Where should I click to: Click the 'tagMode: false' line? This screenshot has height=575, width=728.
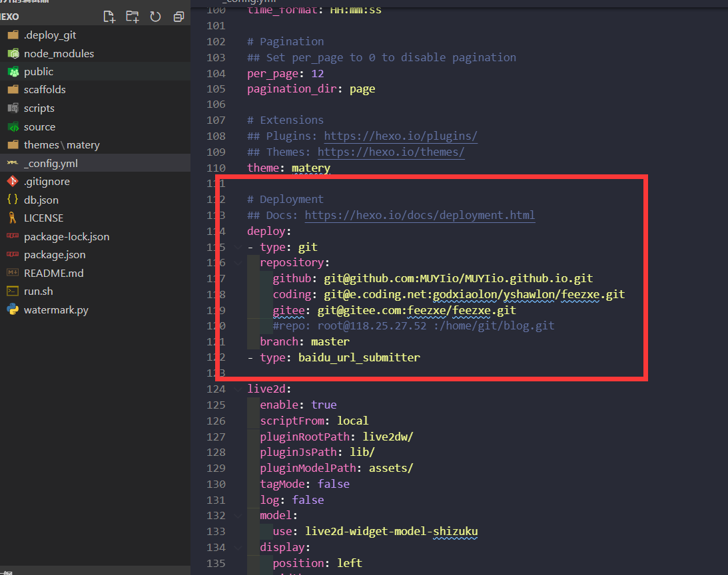304,484
